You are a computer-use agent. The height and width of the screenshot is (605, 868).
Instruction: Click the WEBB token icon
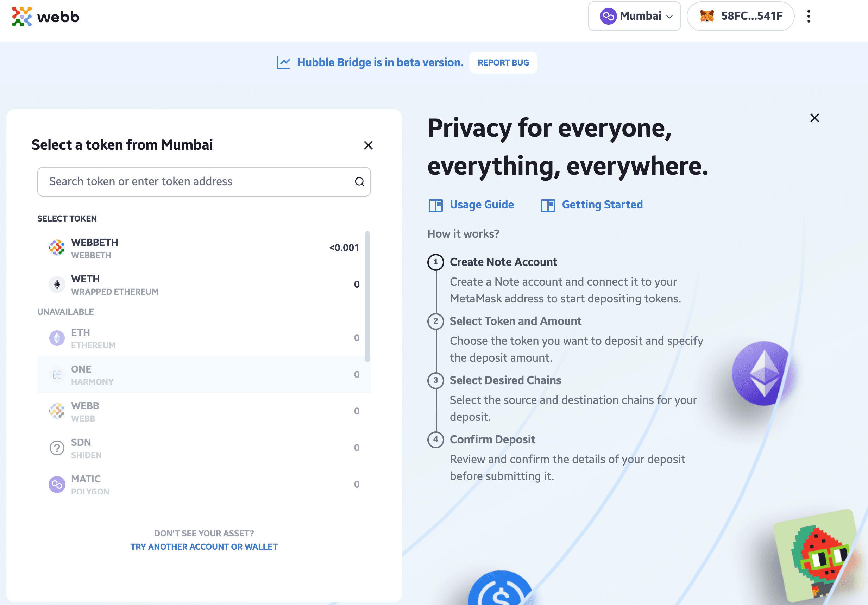coord(57,411)
